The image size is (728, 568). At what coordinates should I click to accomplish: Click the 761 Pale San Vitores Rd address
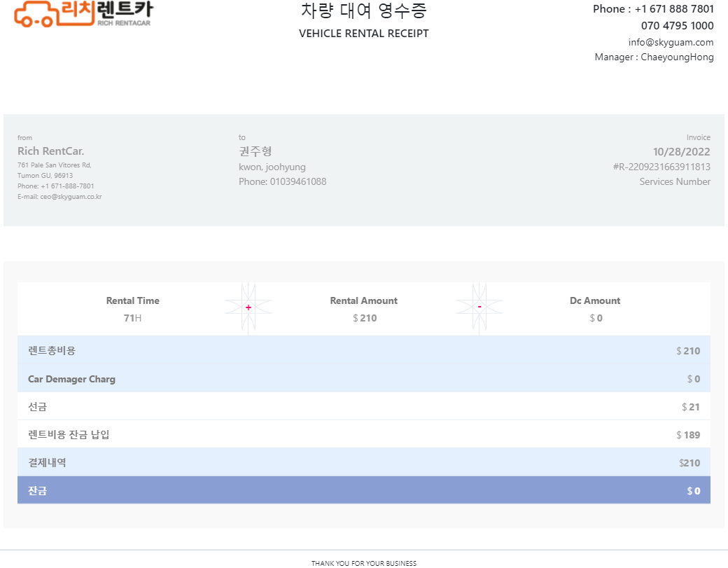[x=54, y=165]
